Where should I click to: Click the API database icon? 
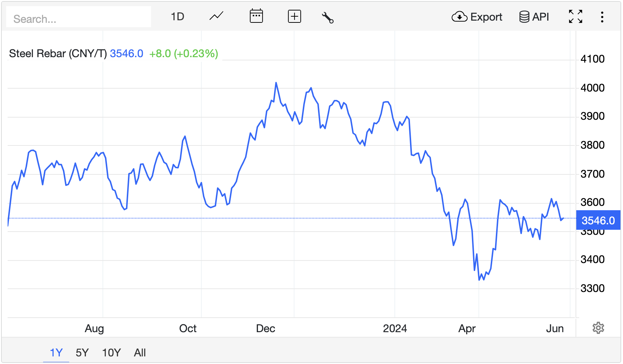pyautogui.click(x=524, y=17)
